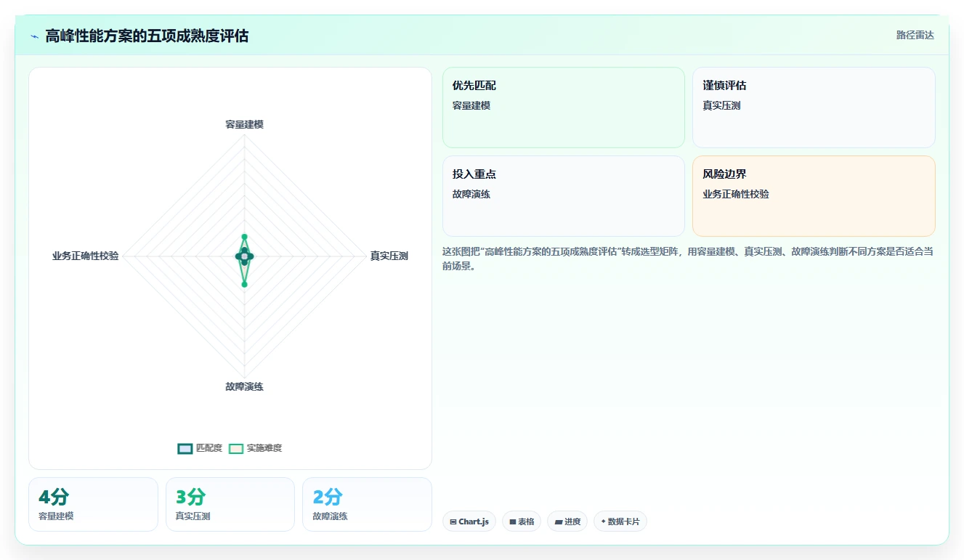Click the 业务正确性校验 radar axis label

point(85,256)
